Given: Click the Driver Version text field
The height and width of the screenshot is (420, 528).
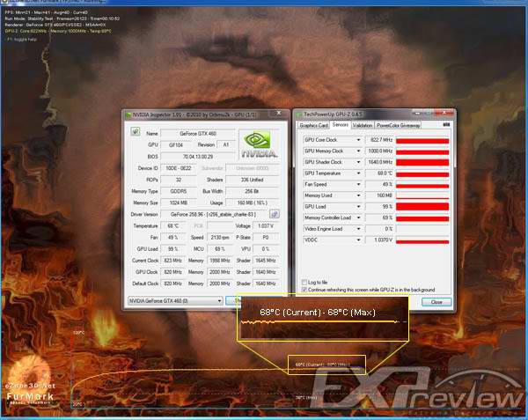Looking at the screenshot, I should (215, 214).
